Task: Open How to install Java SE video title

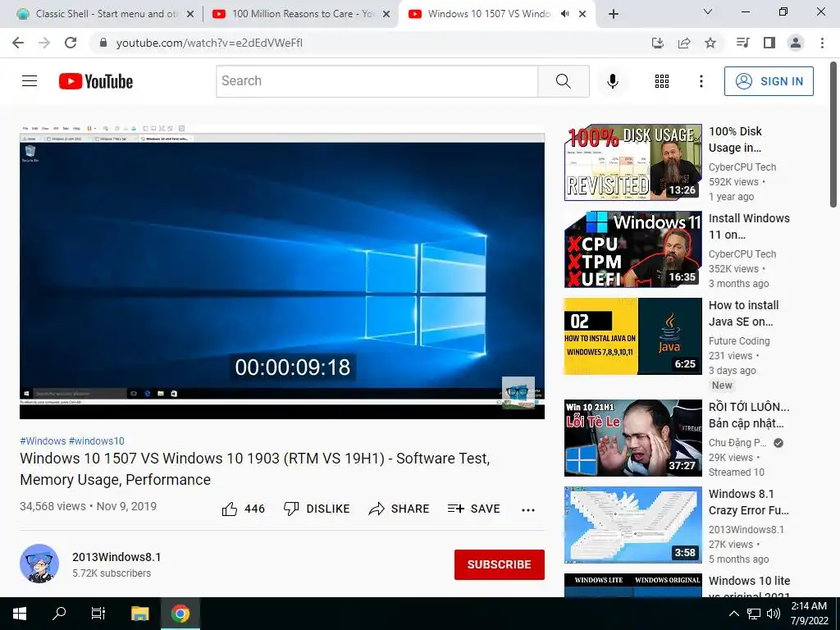Action: [x=743, y=313]
